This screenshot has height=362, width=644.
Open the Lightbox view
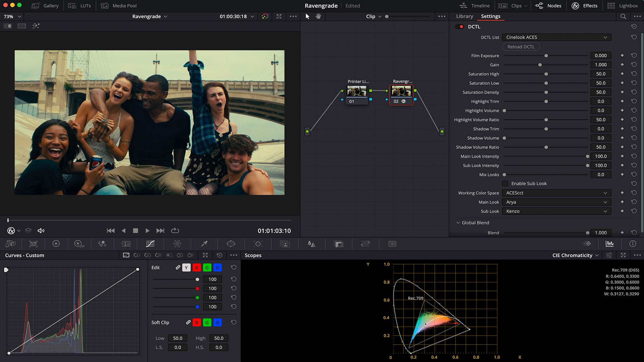click(x=624, y=6)
